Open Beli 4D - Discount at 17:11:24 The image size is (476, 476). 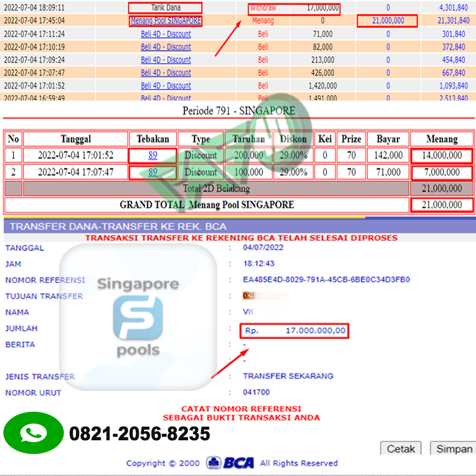point(166,34)
